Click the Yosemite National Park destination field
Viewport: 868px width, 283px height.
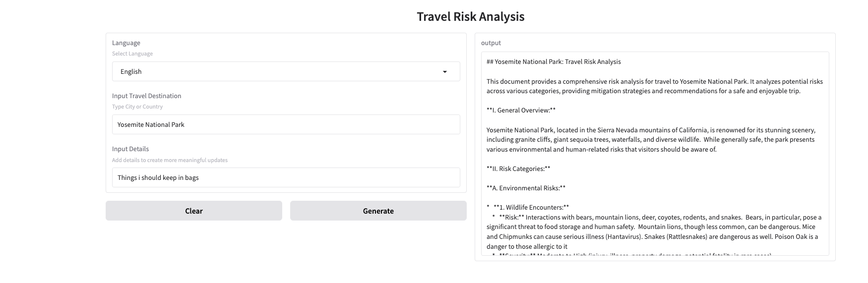point(286,125)
